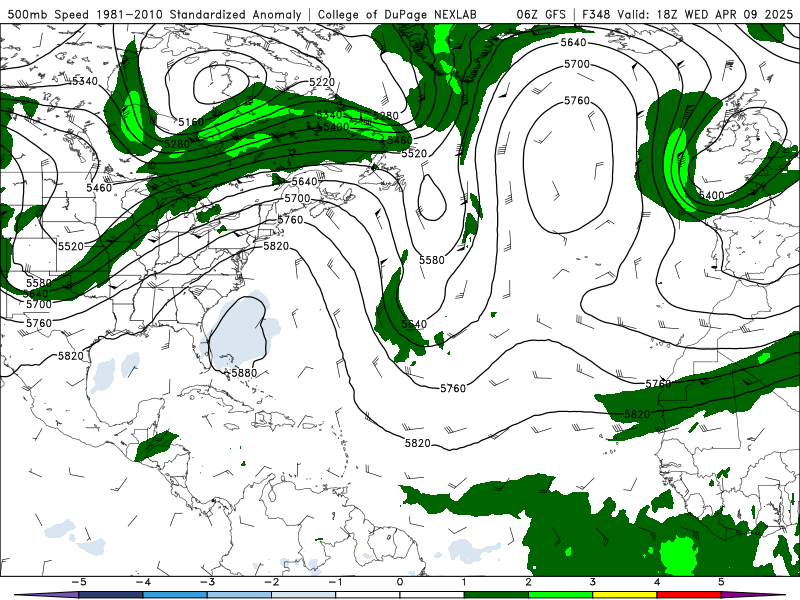Click the '500mb Speed 1981-2010 Standardized Anomaly' title

154,14
